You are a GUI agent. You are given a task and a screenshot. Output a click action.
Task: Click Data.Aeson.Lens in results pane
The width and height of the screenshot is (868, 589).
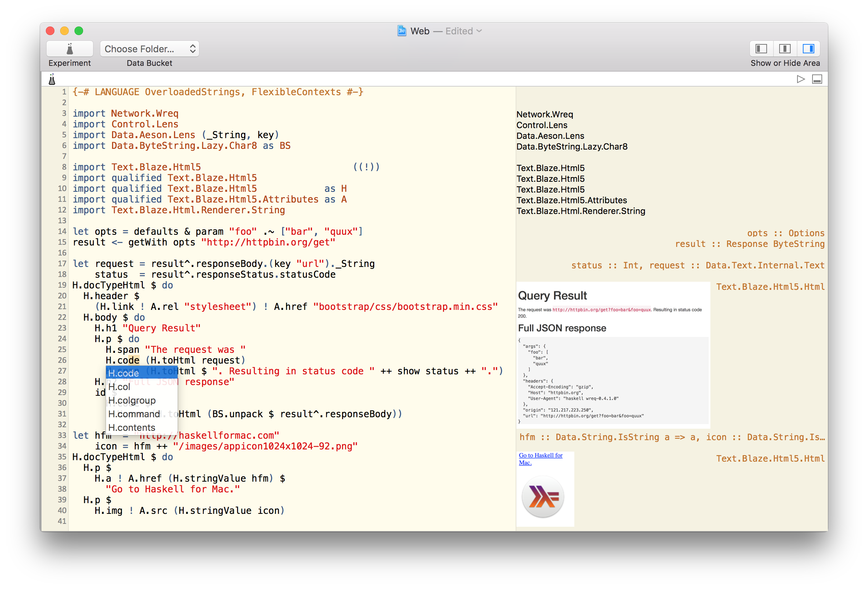pos(550,136)
